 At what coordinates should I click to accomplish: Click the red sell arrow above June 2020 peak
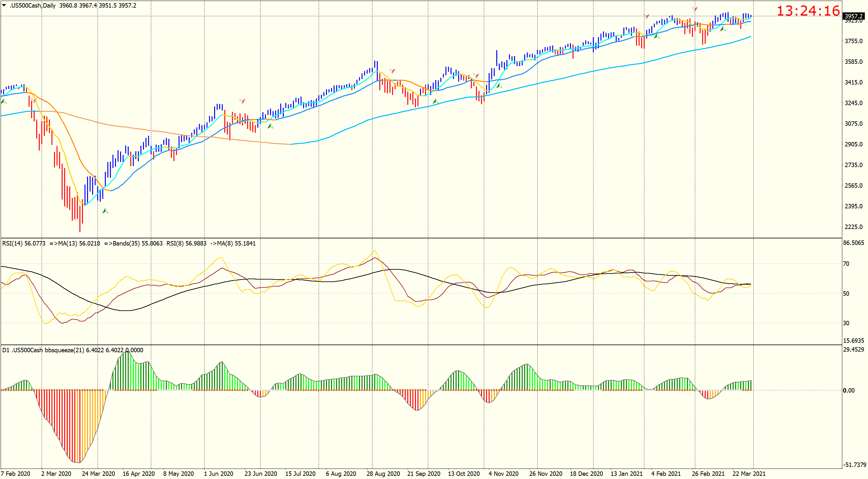[x=242, y=101]
